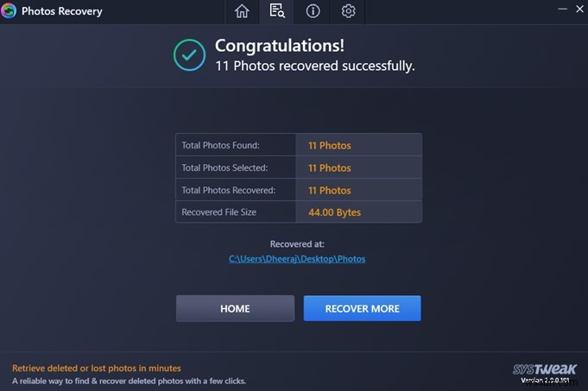
Task: Switch to the scan results tab icon
Action: (277, 11)
